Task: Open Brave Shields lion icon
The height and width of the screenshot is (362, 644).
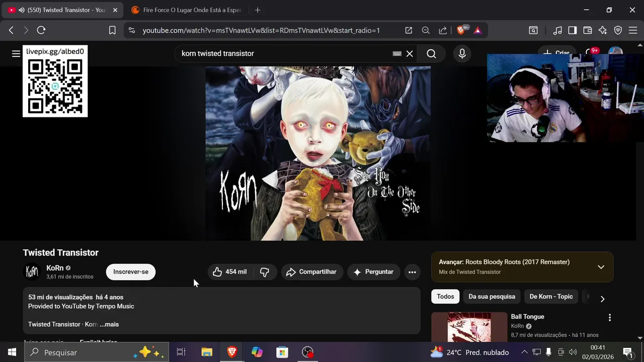Action: (x=461, y=30)
